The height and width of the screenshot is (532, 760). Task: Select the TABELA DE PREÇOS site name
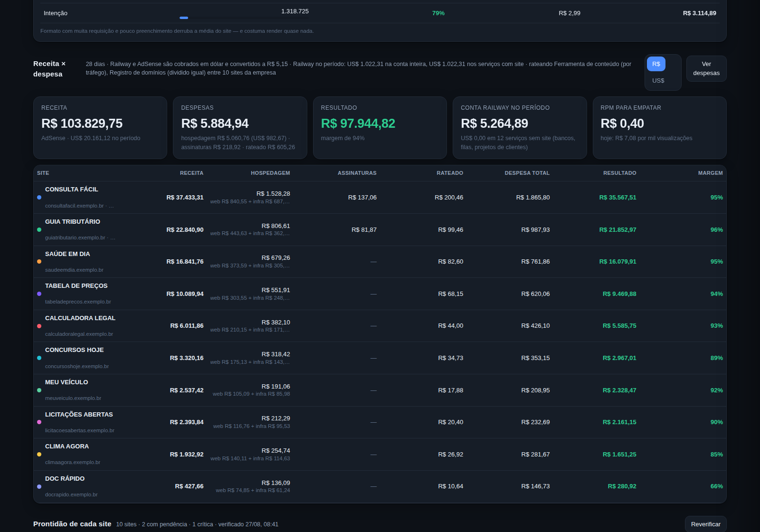[x=76, y=286]
